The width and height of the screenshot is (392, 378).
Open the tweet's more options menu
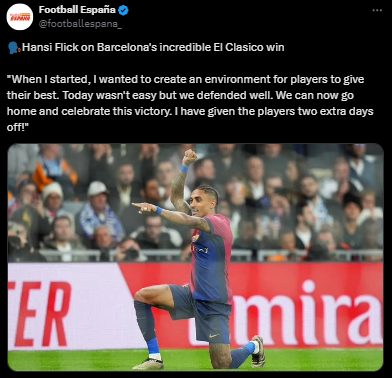tap(377, 10)
